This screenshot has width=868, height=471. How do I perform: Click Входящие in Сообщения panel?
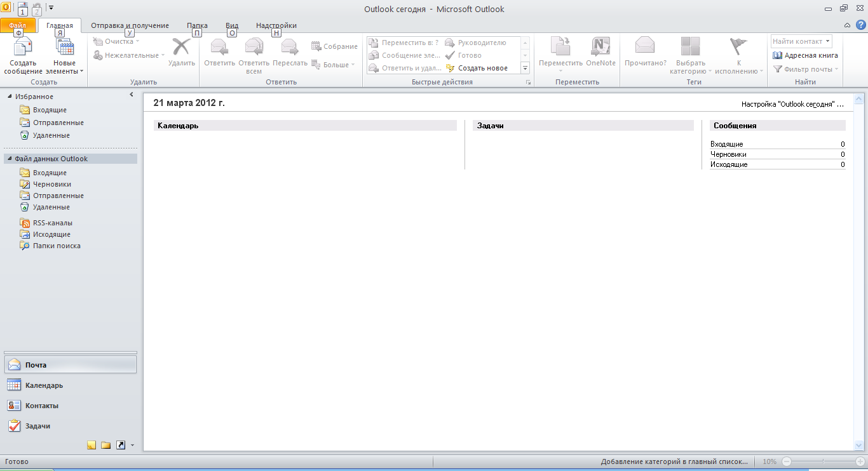[x=727, y=144]
